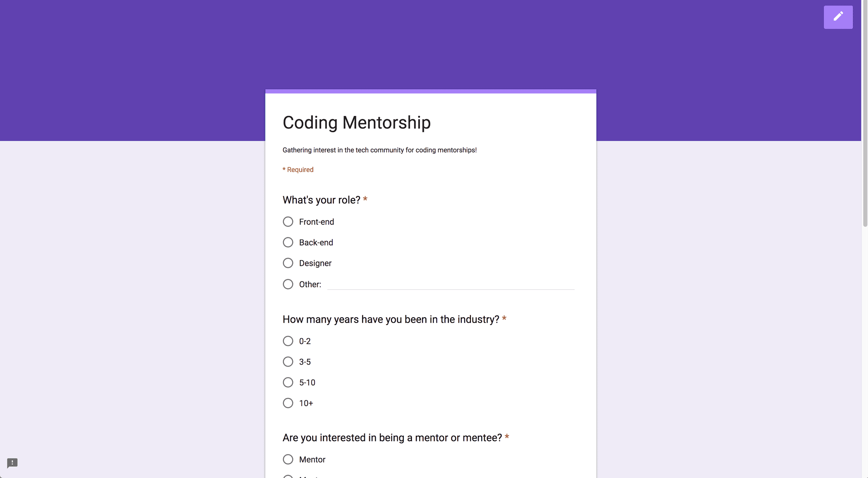
Task: Select the Designer role option
Action: 288,263
